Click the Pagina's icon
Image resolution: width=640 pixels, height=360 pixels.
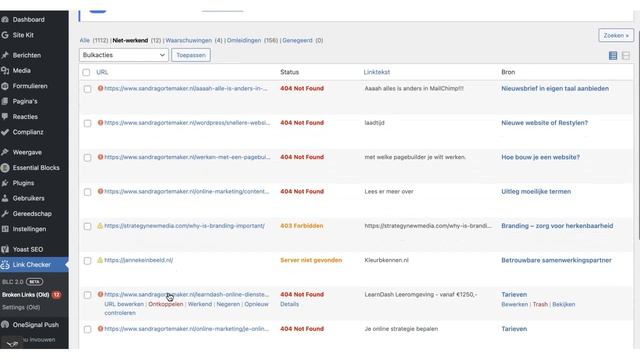[5, 101]
